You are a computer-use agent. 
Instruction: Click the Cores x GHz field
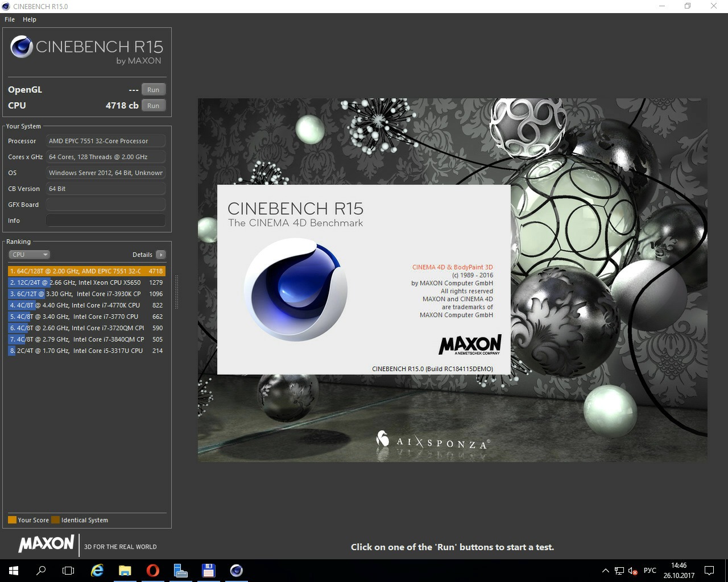106,157
